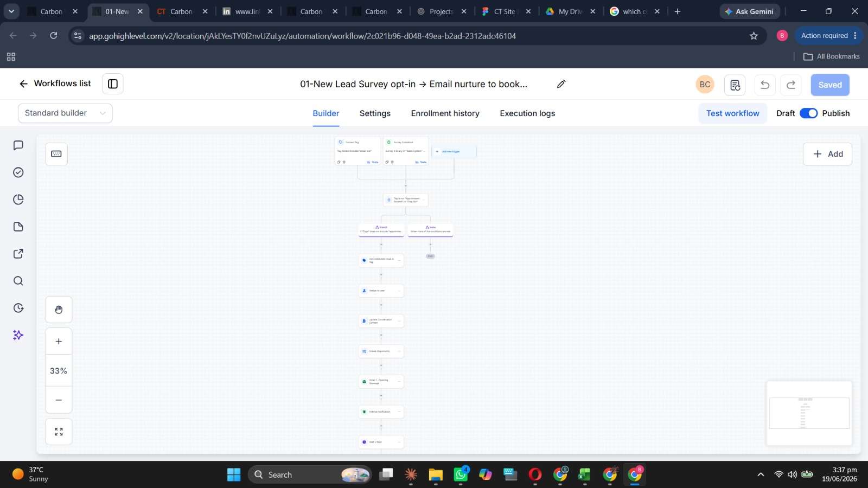Click the external link sidebar icon

coord(18,254)
